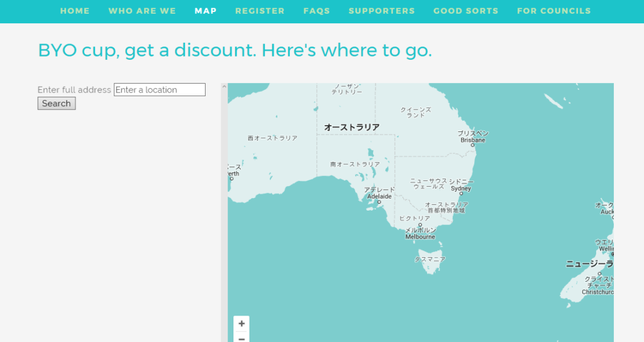Click the Christchurch label on the map

coord(597,292)
